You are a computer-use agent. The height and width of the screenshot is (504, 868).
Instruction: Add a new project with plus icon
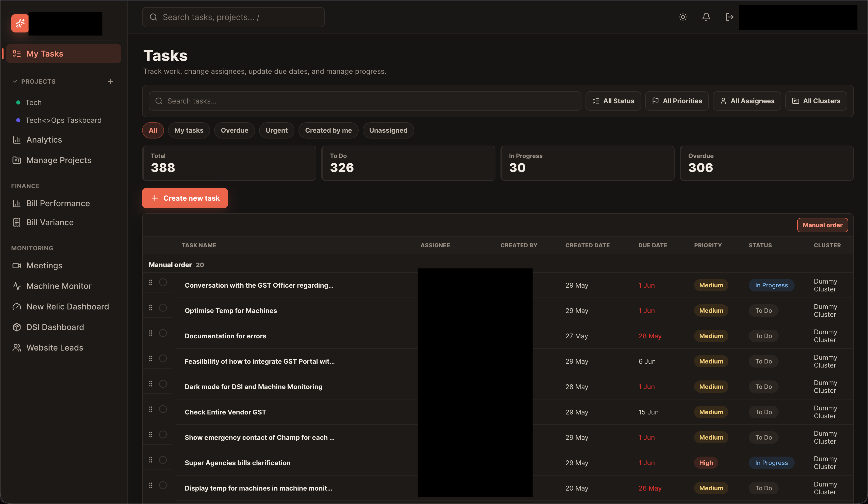(x=111, y=82)
